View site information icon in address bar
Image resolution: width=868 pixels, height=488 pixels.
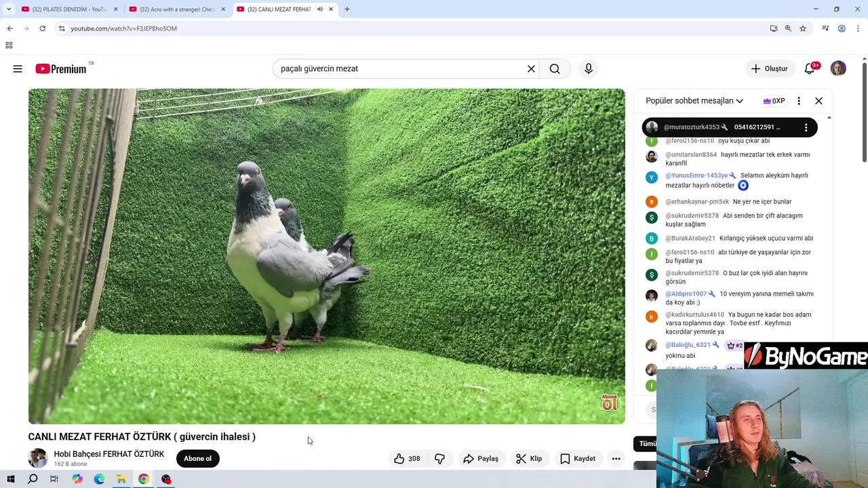[61, 28]
